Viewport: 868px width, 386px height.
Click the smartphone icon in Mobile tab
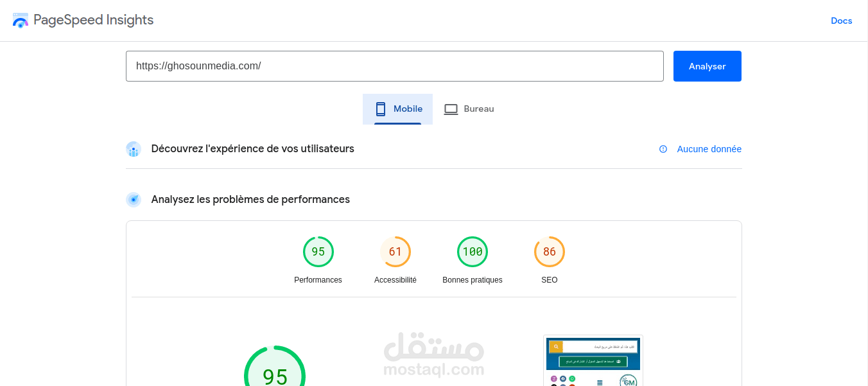point(381,109)
